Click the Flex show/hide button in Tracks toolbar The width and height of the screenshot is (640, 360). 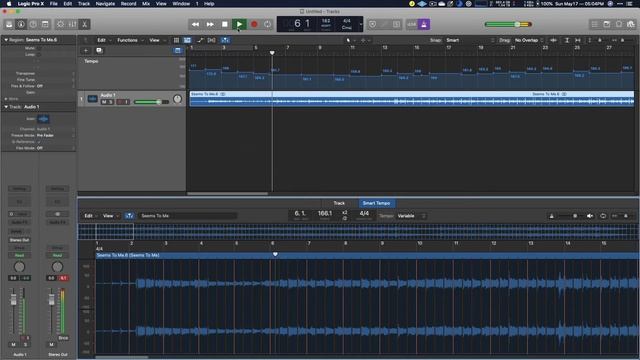[211, 40]
